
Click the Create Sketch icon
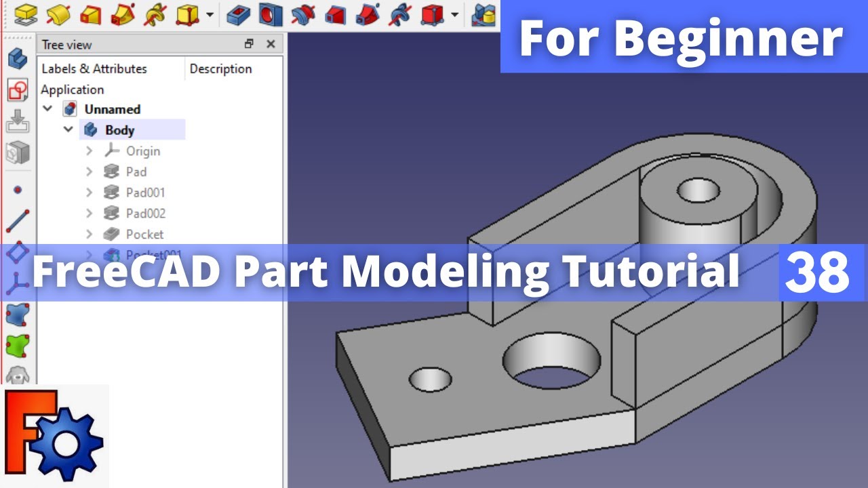pos(18,90)
